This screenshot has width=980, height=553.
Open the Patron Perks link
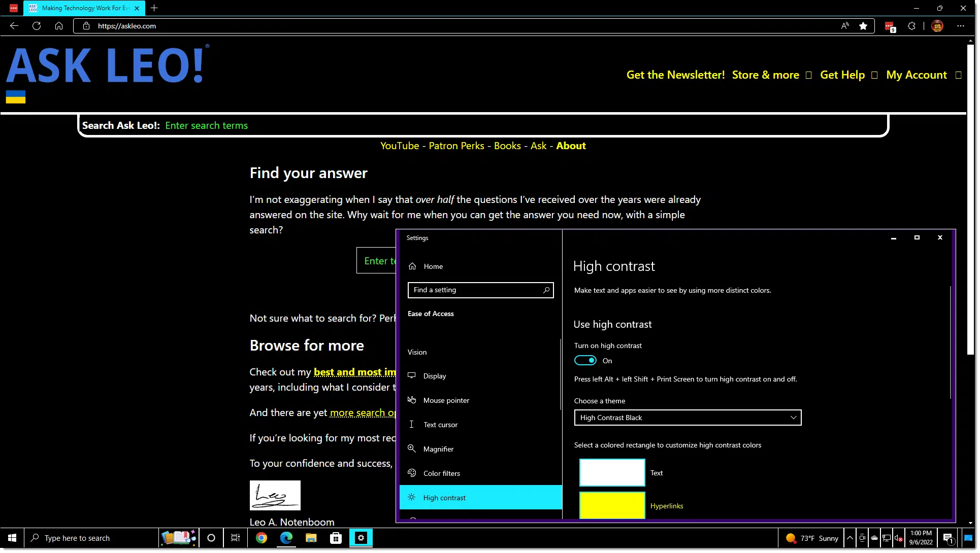click(x=456, y=146)
